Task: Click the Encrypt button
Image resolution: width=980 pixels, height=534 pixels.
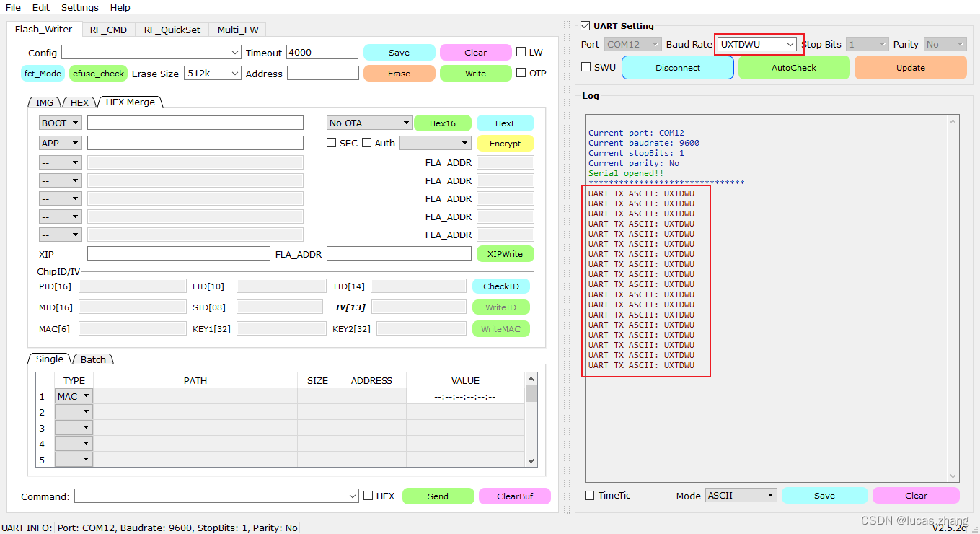Action: point(505,143)
